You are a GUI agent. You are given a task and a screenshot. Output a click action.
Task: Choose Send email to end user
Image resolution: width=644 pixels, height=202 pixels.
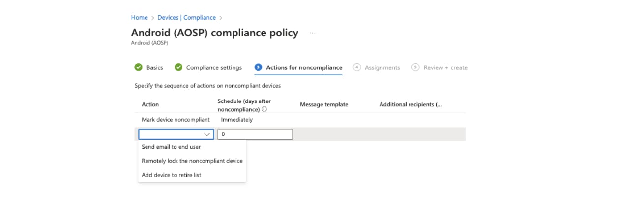[171, 147]
